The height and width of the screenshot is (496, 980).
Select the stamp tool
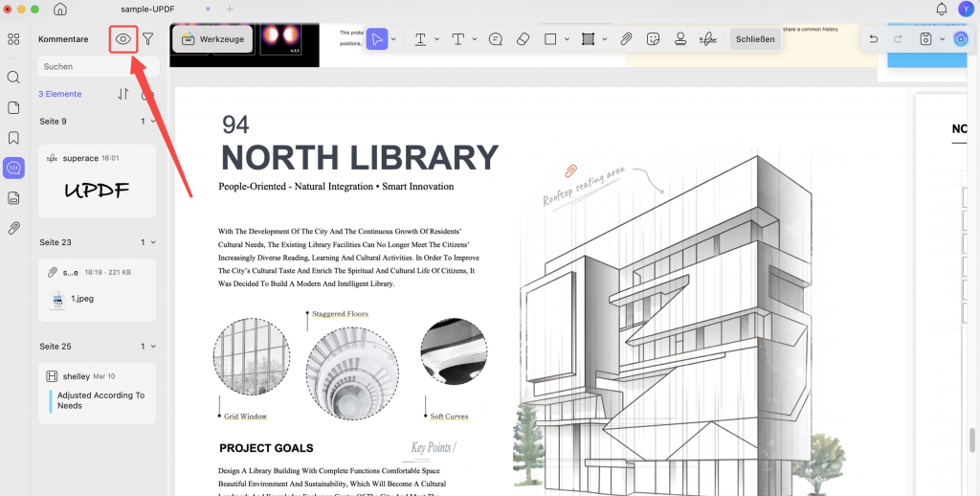pyautogui.click(x=680, y=38)
